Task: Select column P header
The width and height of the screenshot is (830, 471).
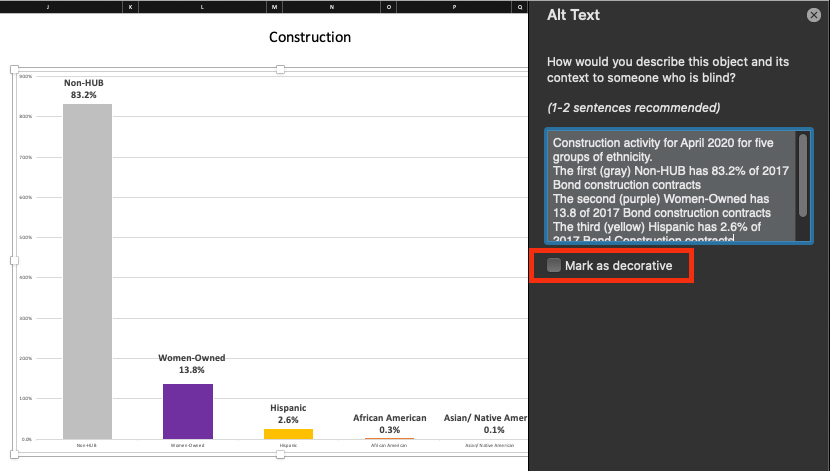Action: click(453, 6)
